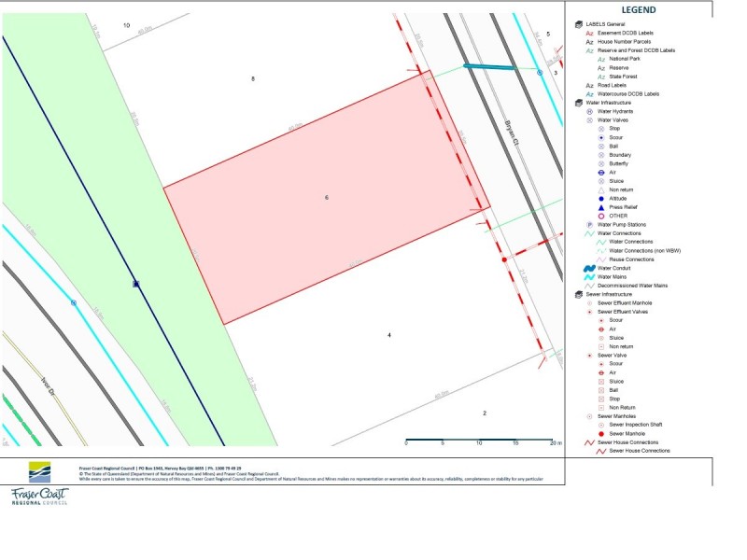Click the Sewer Valve legend text
The width and height of the screenshot is (747, 560).
tap(612, 356)
